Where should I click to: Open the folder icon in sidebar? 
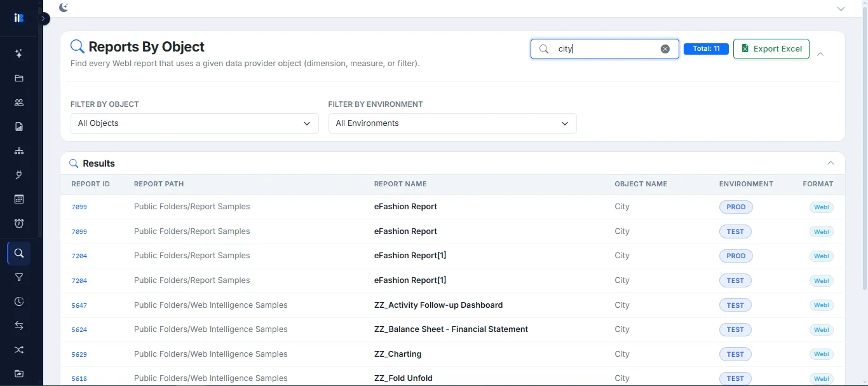click(19, 78)
